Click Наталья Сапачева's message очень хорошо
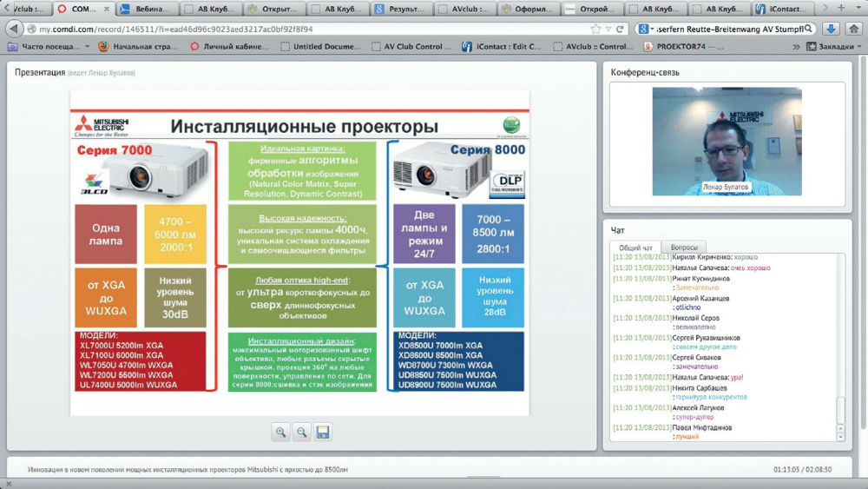Viewport: 868px width, 489px height. 751,268
